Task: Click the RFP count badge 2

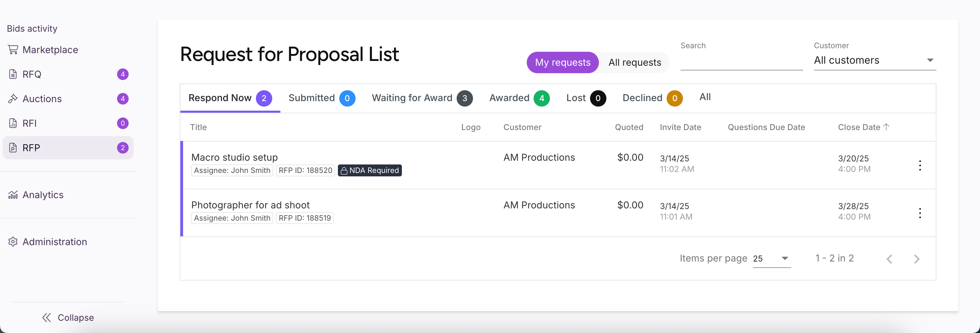Action: click(122, 148)
